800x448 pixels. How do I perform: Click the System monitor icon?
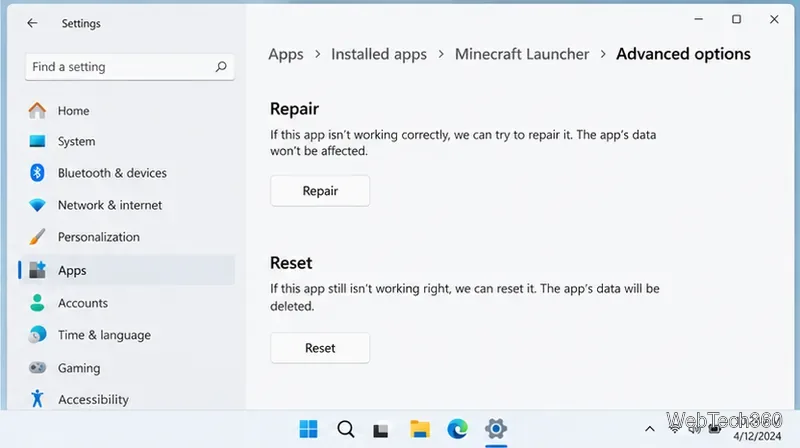pyautogui.click(x=37, y=141)
